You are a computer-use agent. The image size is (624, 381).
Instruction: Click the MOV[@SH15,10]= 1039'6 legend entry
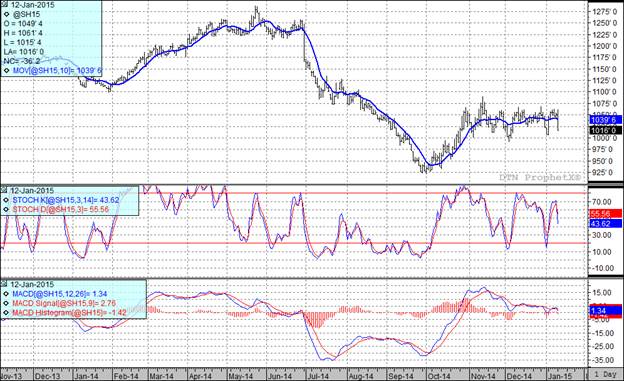click(57, 71)
